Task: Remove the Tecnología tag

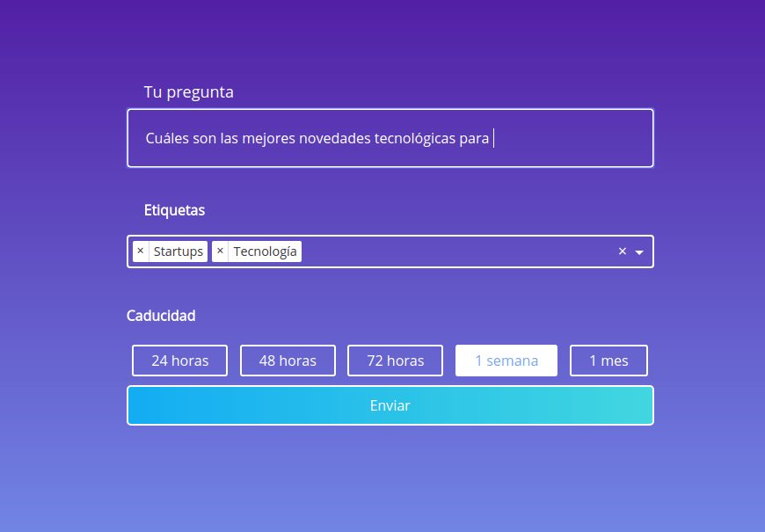Action: click(x=220, y=251)
